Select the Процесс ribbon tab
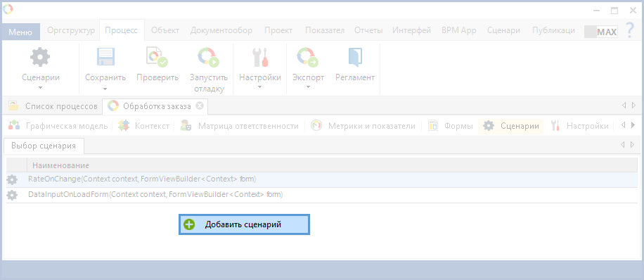This screenshot has width=644, height=280. [x=122, y=30]
